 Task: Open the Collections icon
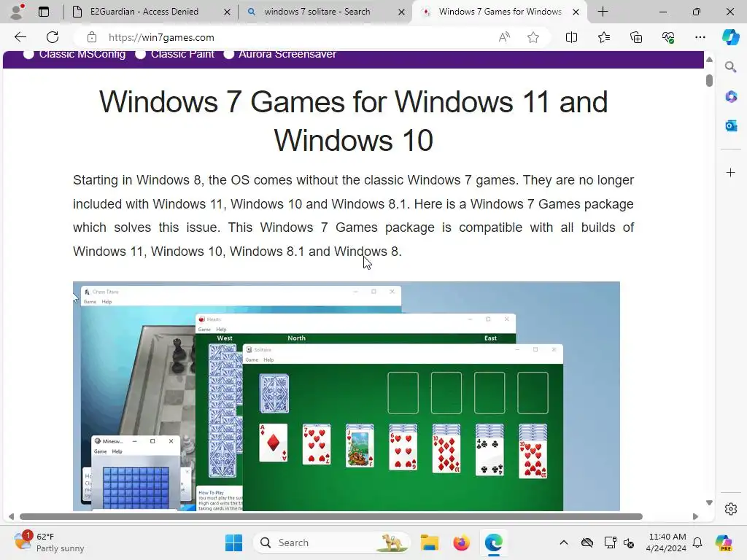pyautogui.click(x=636, y=37)
